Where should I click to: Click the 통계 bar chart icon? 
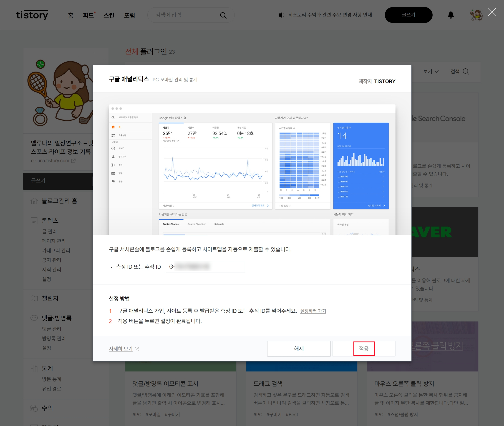[x=34, y=368]
